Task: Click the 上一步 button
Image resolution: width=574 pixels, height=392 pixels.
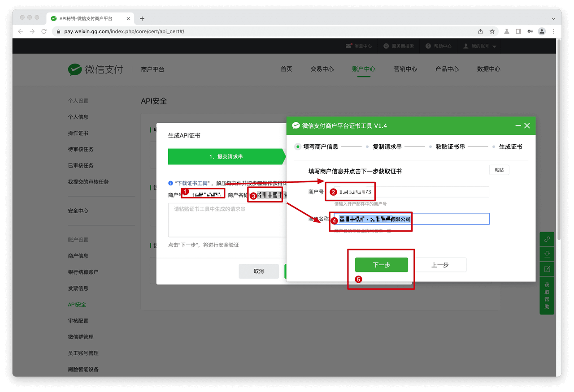Action: (x=441, y=265)
